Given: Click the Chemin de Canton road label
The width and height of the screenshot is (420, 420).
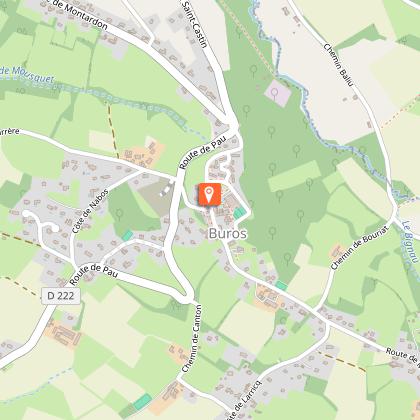Looking at the screenshot, I should [192, 339].
